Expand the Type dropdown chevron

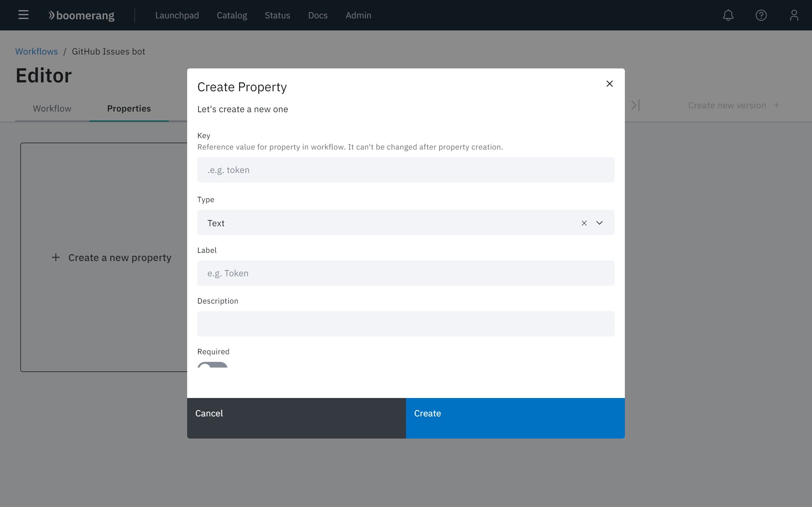[599, 223]
